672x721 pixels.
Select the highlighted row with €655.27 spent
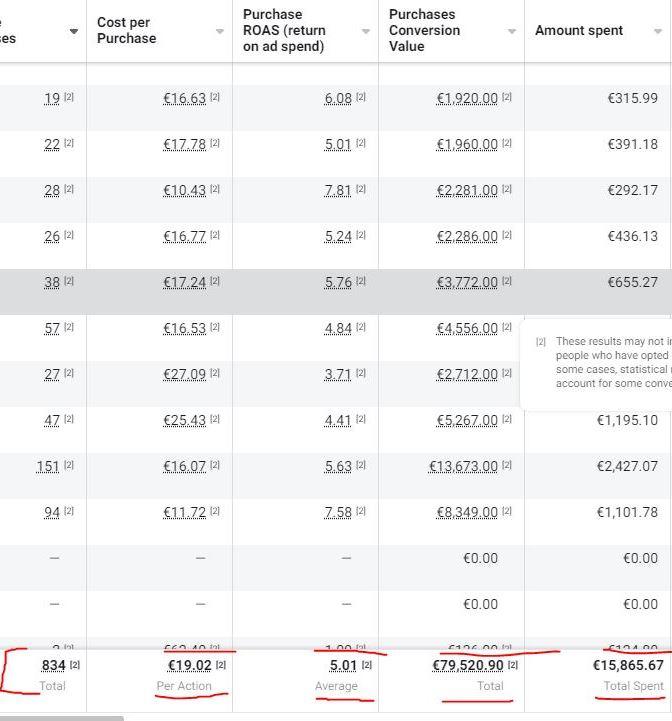click(336, 292)
